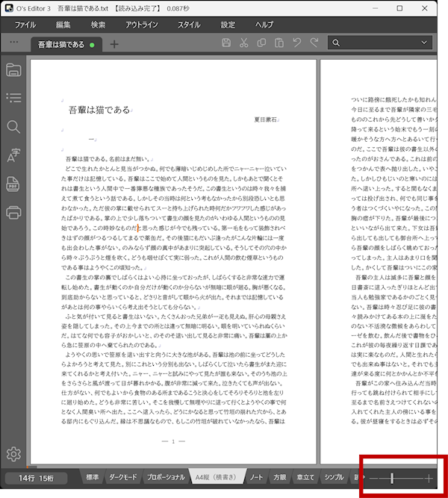Image resolution: width=448 pixels, height=498 pixels.
Task: Switch to the シンプル style tab
Action: tap(334, 477)
